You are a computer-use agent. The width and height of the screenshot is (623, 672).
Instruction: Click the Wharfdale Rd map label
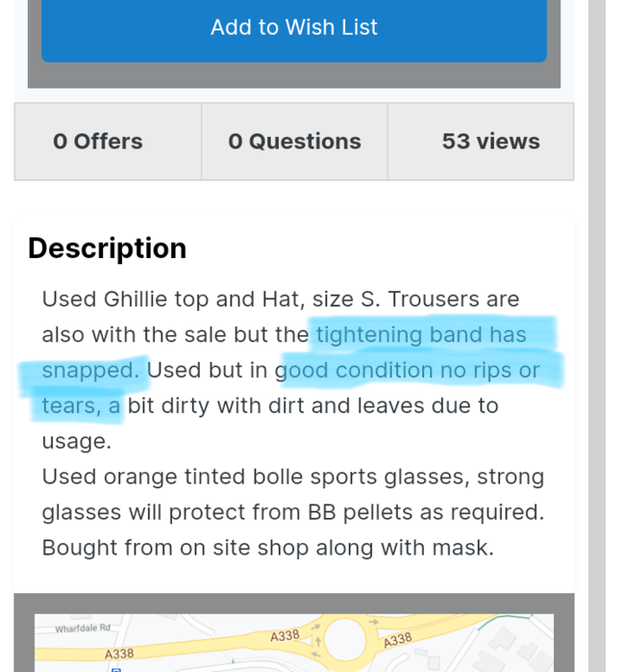pyautogui.click(x=82, y=629)
